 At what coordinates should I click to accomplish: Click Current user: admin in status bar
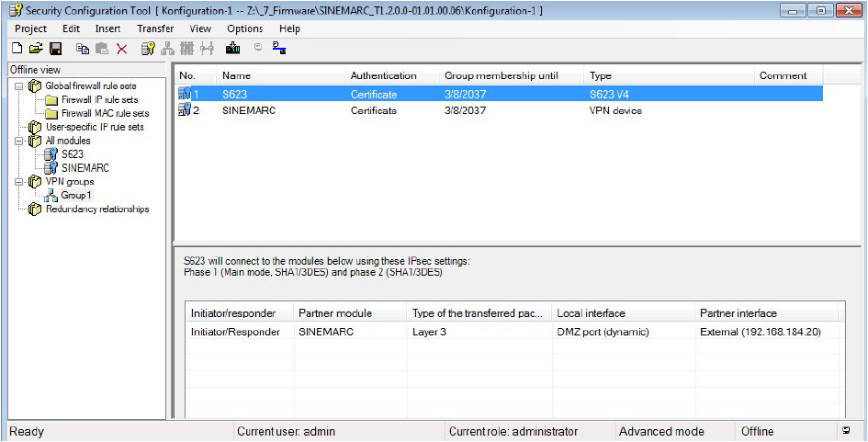click(287, 432)
